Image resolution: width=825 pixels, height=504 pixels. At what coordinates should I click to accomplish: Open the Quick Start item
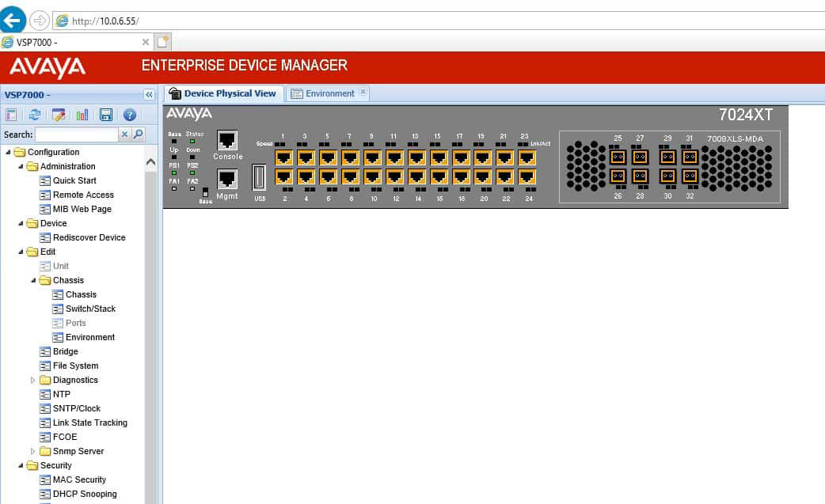click(x=74, y=180)
